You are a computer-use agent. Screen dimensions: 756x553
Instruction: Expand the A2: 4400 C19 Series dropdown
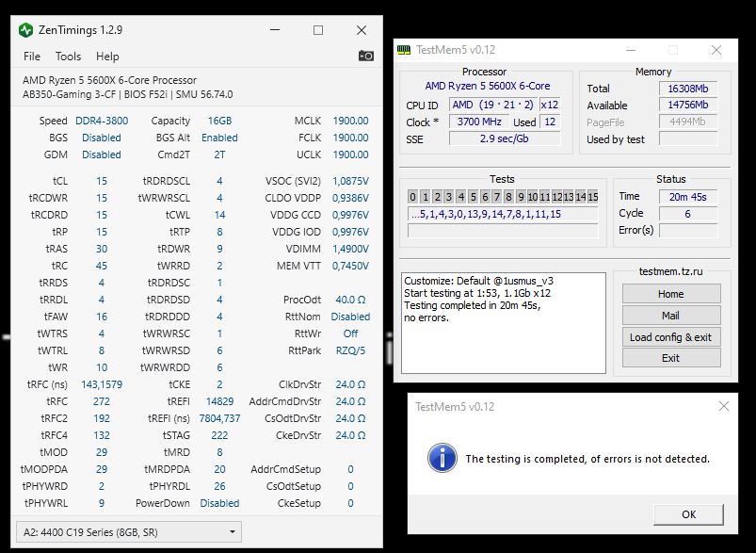[129, 532]
